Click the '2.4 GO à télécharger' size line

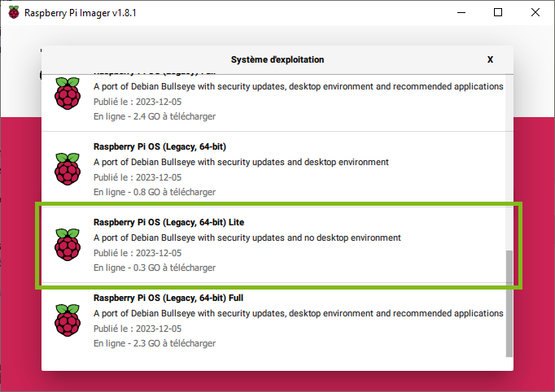155,116
